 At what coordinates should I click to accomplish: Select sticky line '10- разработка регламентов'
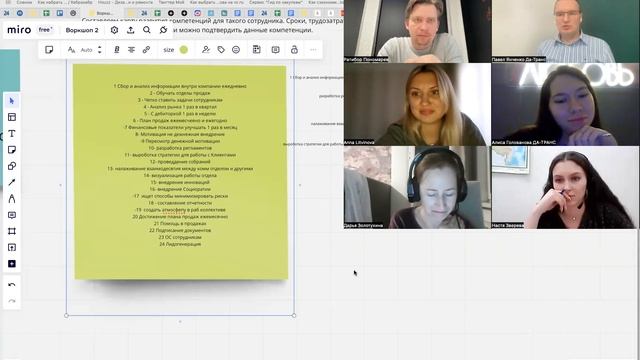[x=180, y=148]
